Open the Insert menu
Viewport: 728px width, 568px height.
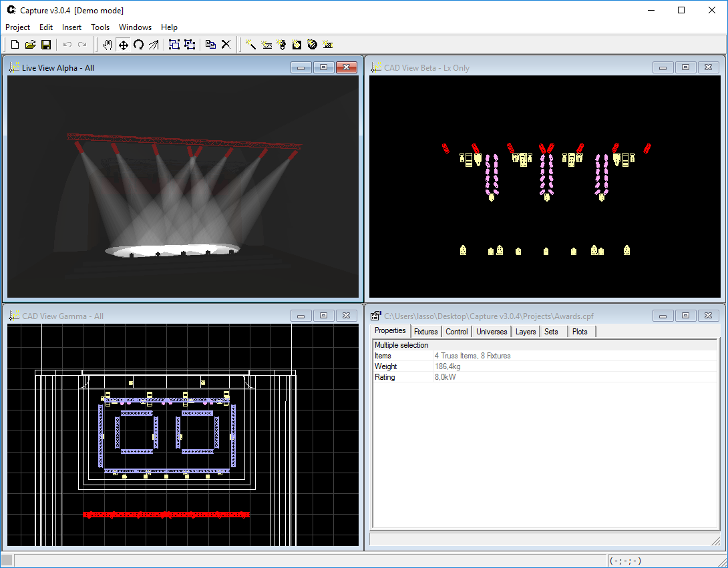point(71,27)
